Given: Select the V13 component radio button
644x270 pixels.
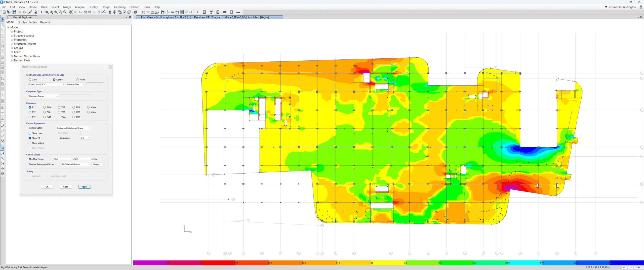Looking at the screenshot, I should point(59,107).
